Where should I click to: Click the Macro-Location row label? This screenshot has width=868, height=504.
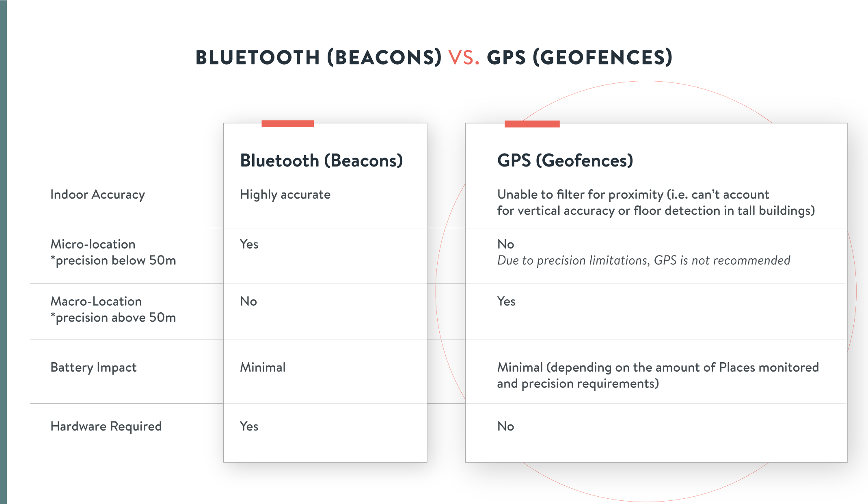(113, 309)
